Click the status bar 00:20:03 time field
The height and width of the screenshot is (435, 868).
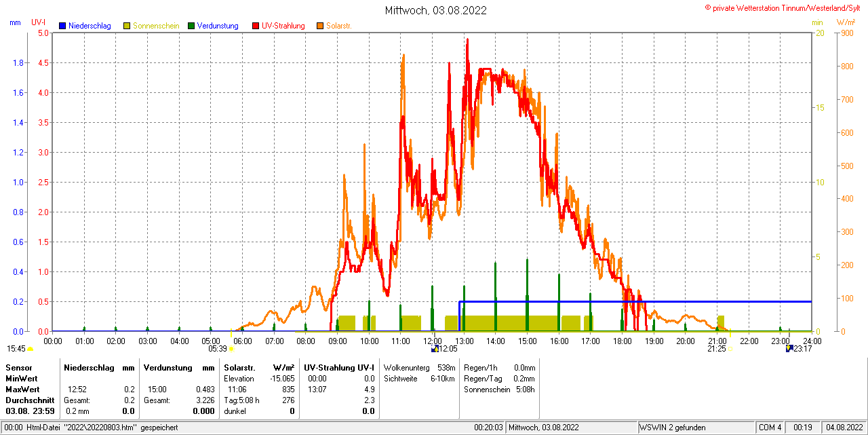coord(488,428)
